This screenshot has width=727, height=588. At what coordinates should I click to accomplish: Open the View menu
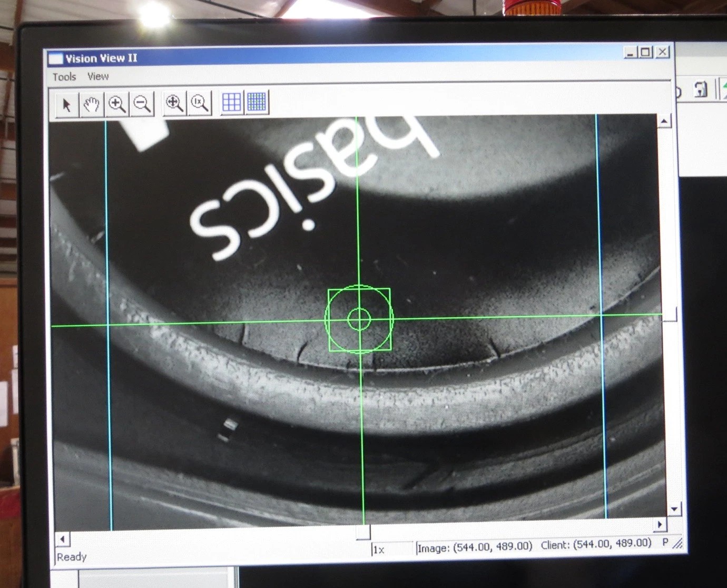(x=98, y=76)
